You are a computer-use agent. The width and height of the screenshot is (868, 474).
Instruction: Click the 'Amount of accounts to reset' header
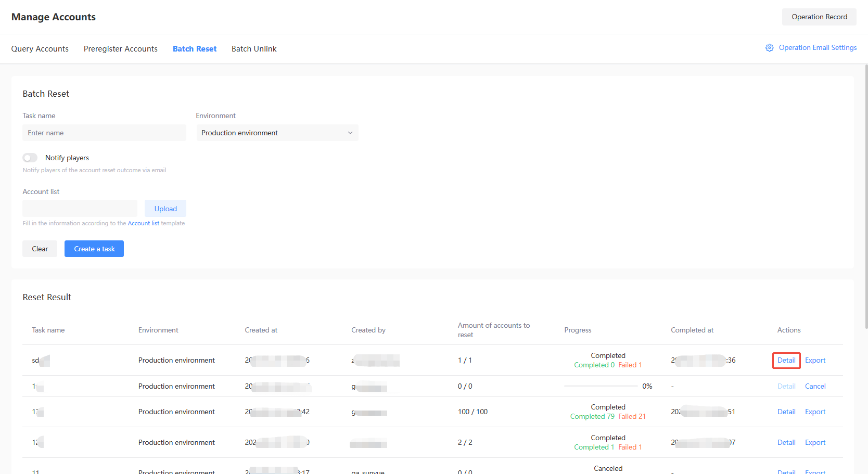click(x=494, y=330)
